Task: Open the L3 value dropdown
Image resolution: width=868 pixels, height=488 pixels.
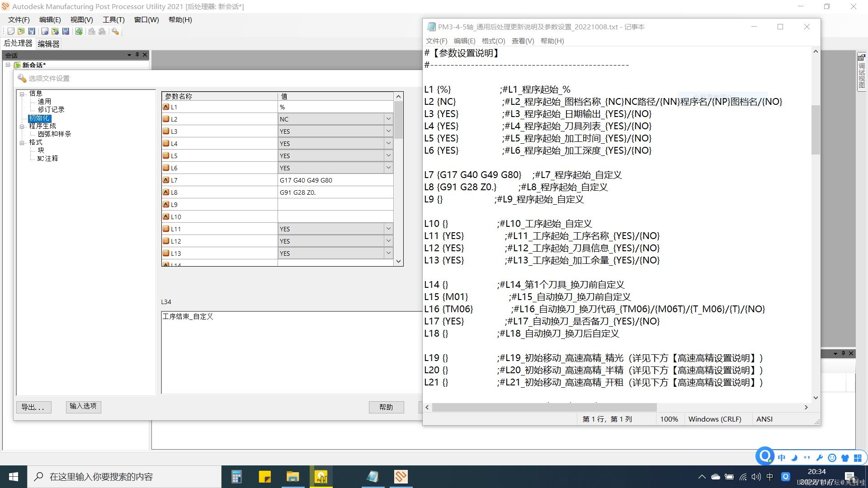Action: click(x=388, y=131)
